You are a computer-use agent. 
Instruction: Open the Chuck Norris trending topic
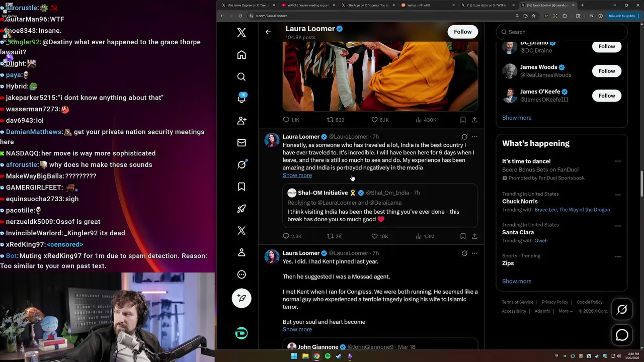point(520,202)
